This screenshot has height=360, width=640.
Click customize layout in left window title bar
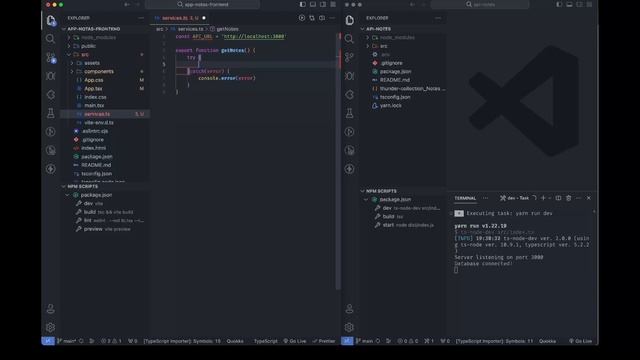click(x=333, y=4)
